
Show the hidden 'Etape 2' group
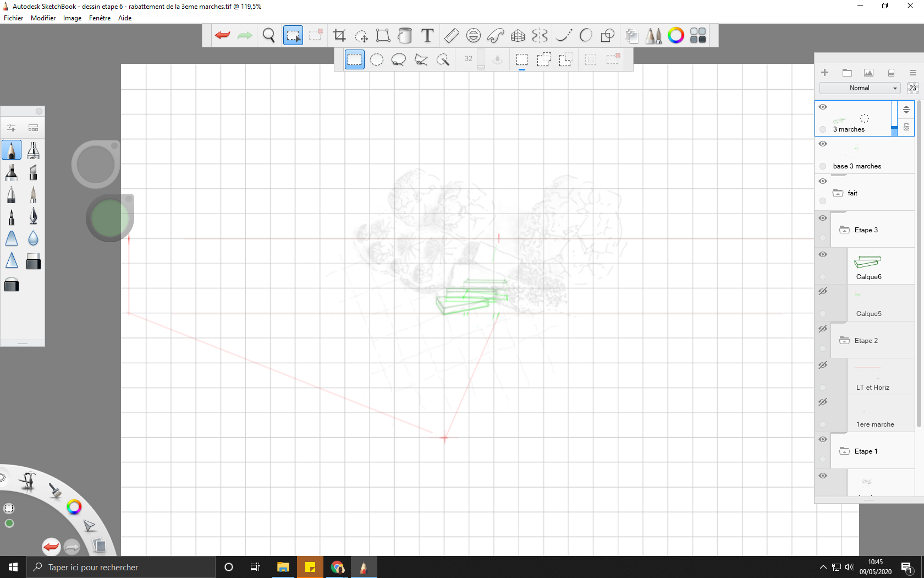823,329
